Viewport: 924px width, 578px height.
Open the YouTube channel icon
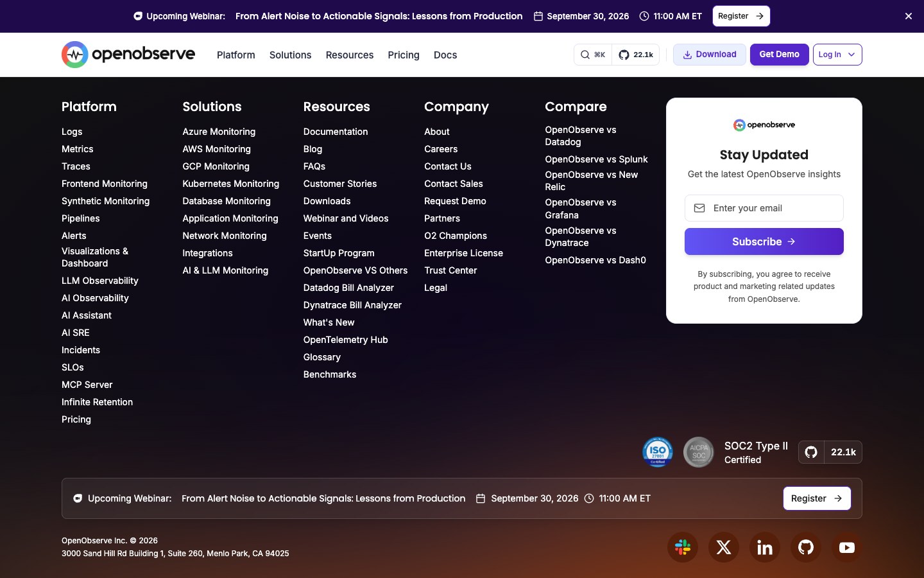pos(847,547)
